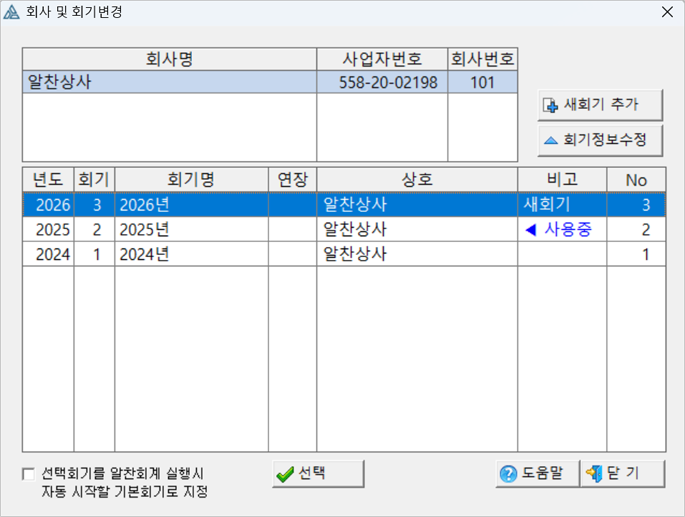Viewport: 685px width, 517px height.
Task: Select the 2025년 fiscal period row
Action: pyautogui.click(x=344, y=229)
